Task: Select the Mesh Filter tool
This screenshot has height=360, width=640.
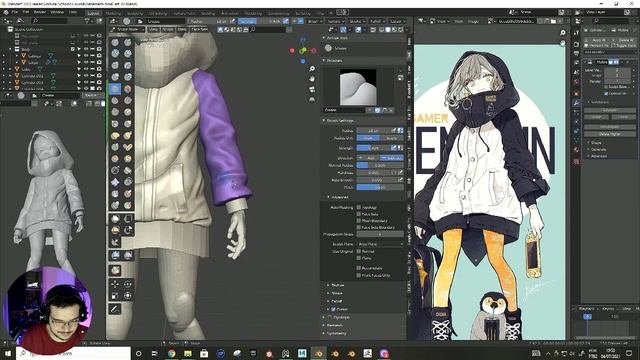Action: pos(115,256)
